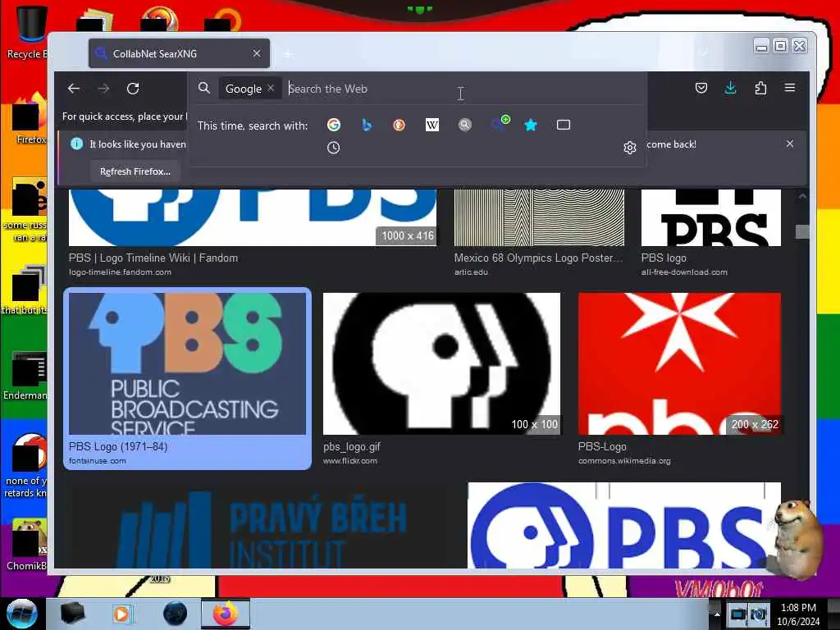
Task: Open the dark globe taskbar icon
Action: (176, 614)
